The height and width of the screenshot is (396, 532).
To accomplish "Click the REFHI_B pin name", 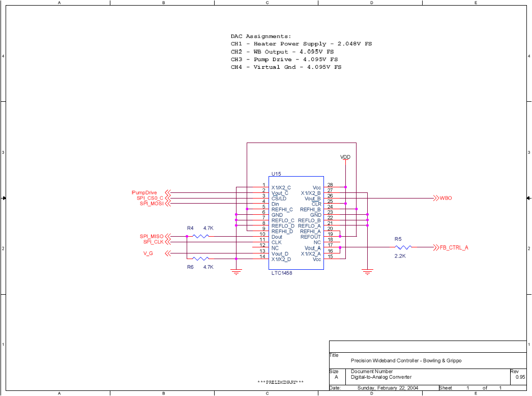I will click(x=310, y=210).
